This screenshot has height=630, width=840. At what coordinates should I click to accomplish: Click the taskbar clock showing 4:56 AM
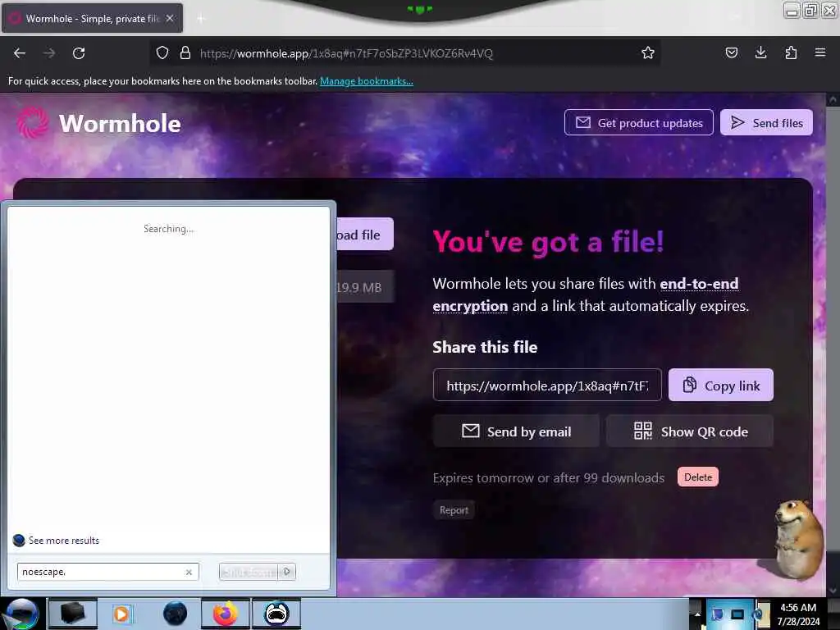pyautogui.click(x=798, y=614)
